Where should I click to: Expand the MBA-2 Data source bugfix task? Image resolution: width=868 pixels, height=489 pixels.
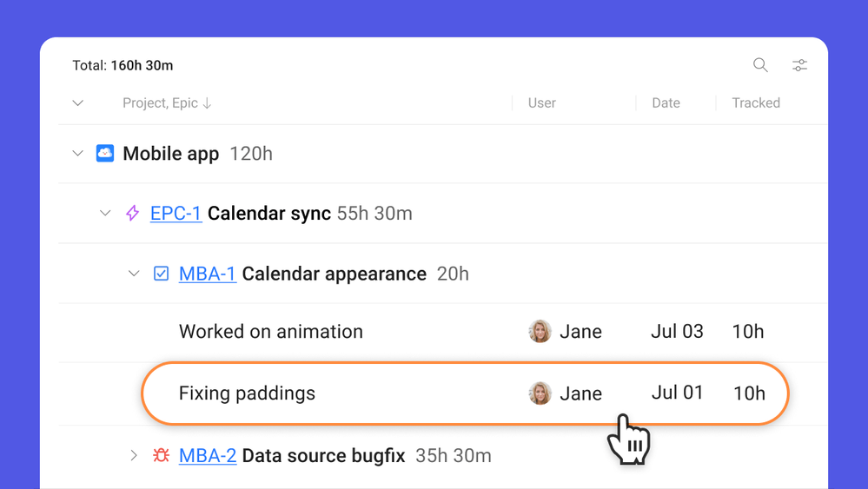pos(134,455)
